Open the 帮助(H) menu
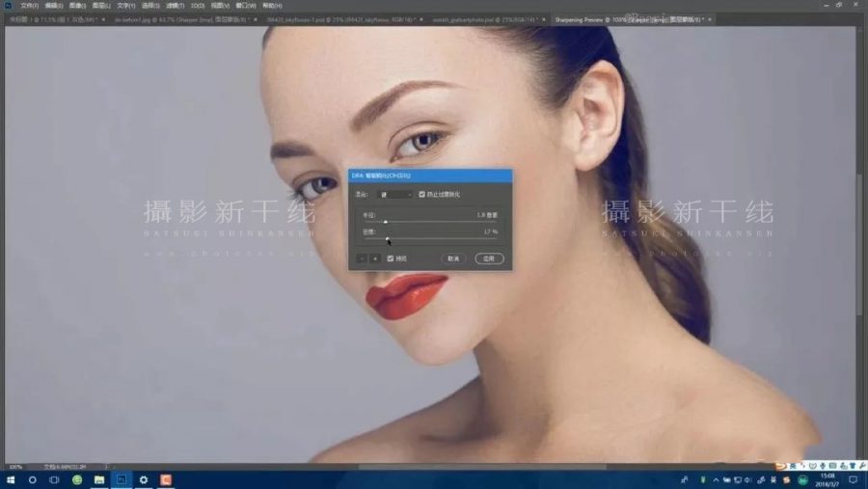 point(272,6)
